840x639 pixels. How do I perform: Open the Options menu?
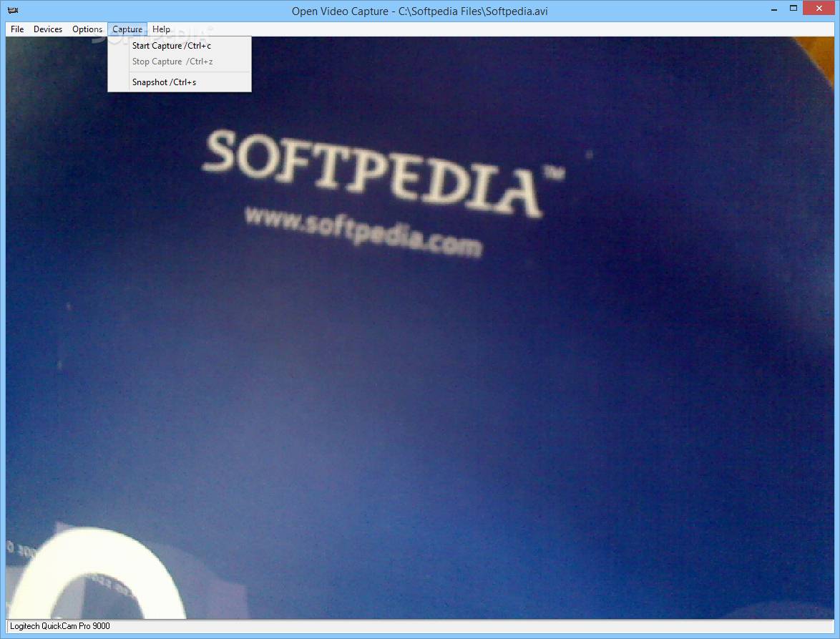pyautogui.click(x=87, y=29)
